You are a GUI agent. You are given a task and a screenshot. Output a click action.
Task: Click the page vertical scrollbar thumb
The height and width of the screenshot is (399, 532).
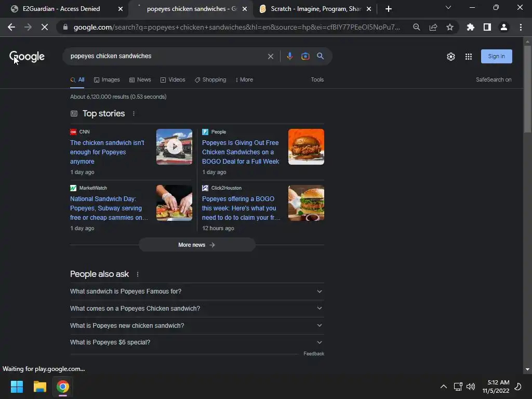tap(527, 89)
